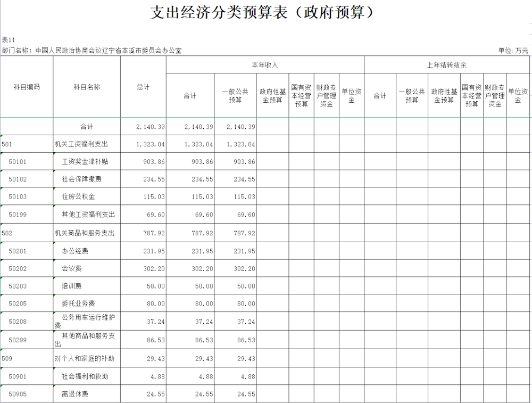
Task: Select the 科目编码 column header
Action: pyautogui.click(x=27, y=87)
